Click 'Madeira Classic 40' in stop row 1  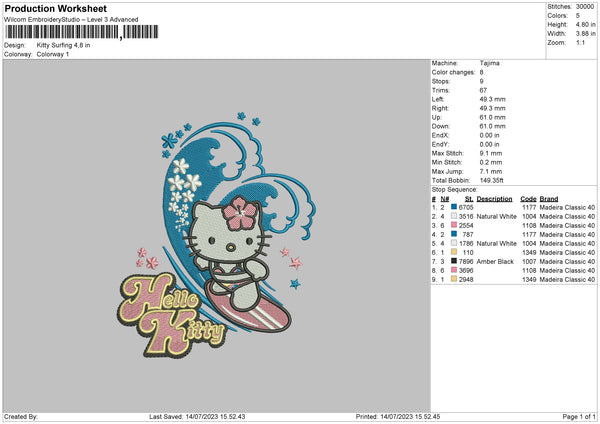567,207
